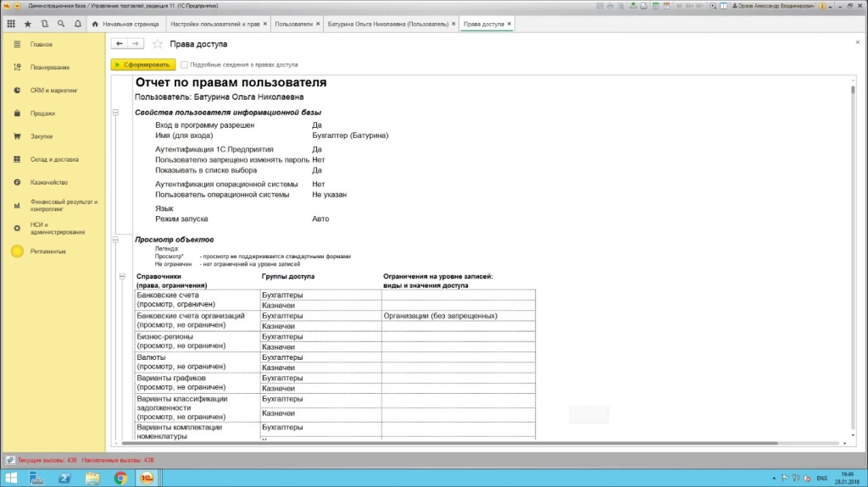Screen dimensions: 868x487
Task: Open the History icon in the toolbar
Action: pyautogui.click(x=44, y=24)
